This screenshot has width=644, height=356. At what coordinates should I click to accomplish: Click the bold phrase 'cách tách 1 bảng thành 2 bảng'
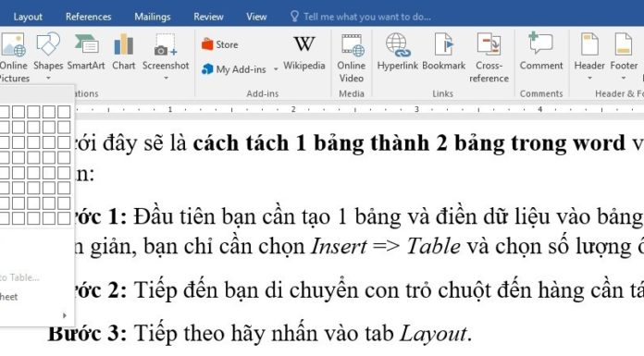tap(349, 143)
